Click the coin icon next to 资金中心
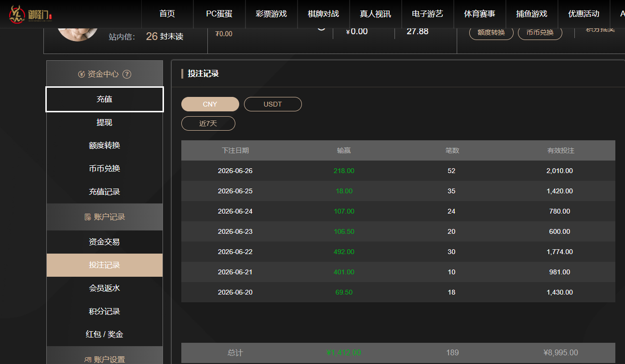Screen dimensions: 625x364 point(81,74)
